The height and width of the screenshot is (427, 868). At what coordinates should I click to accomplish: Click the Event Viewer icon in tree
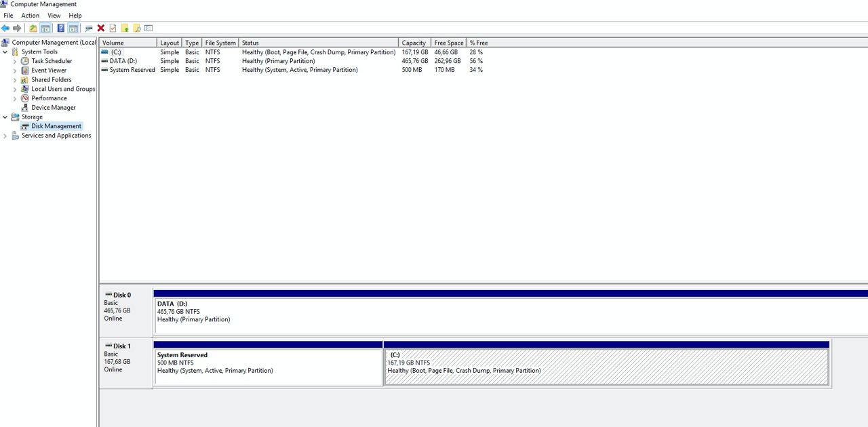[25, 70]
